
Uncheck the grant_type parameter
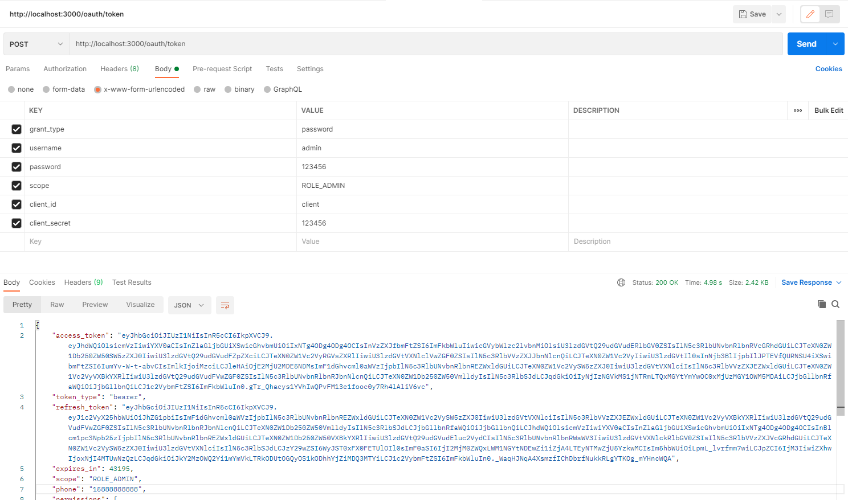(x=17, y=129)
